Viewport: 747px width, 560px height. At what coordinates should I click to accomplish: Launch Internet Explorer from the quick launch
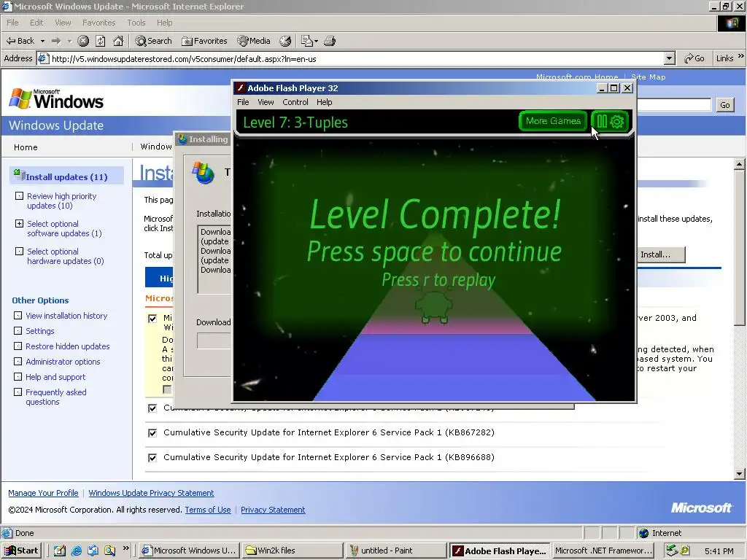click(x=76, y=551)
